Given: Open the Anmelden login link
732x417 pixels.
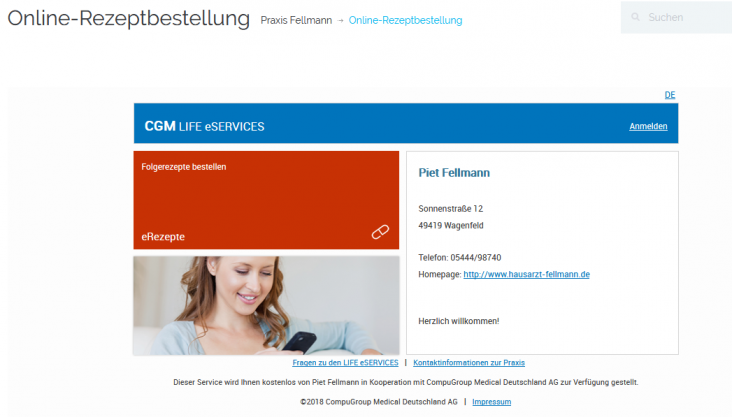Looking at the screenshot, I should (x=648, y=127).
